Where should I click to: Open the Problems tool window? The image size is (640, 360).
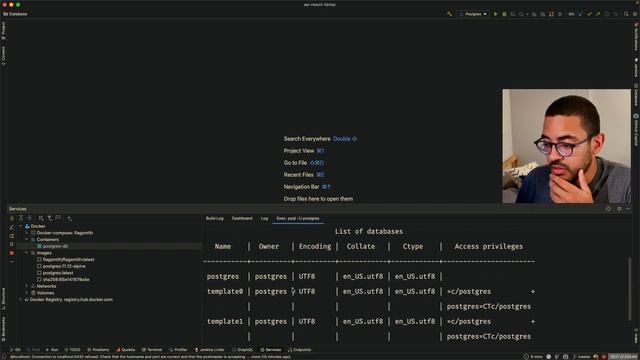coord(98,350)
